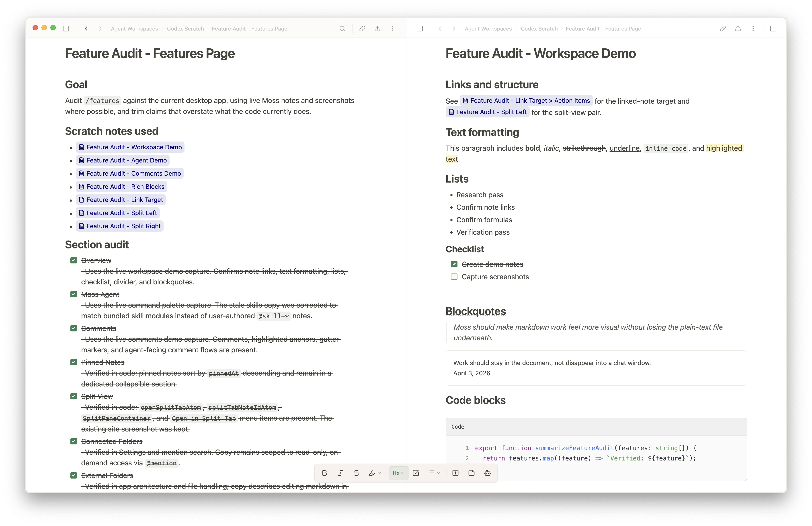This screenshot has width=812, height=526.
Task: Click the robot icon at the toolbar's end
Action: [487, 473]
